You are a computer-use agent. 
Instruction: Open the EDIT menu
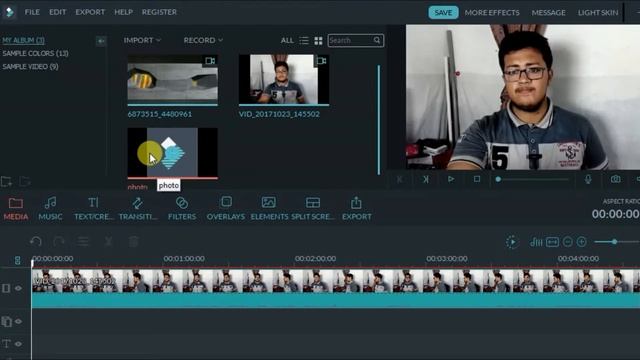pyautogui.click(x=58, y=12)
